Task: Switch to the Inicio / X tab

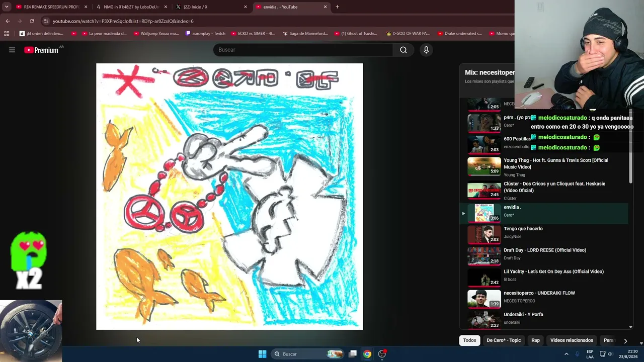Action: pos(211,7)
